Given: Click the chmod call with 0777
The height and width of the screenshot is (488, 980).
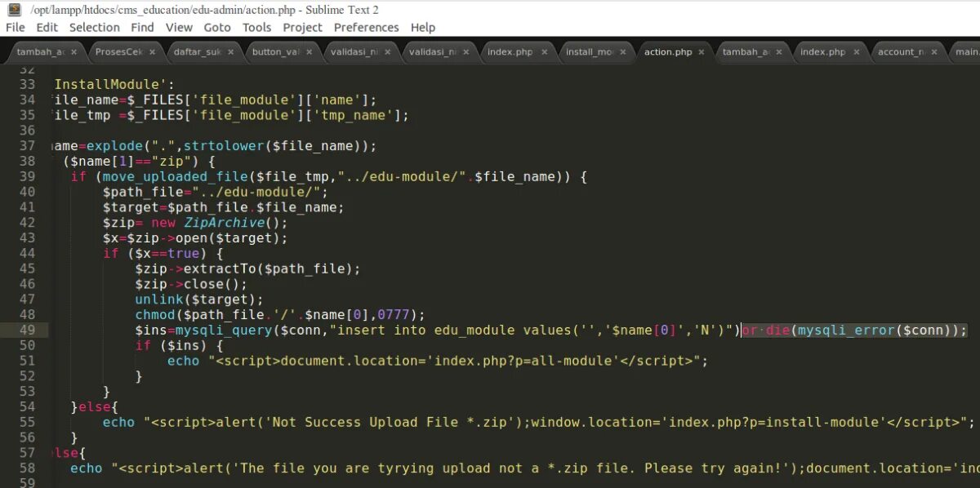Looking at the screenshot, I should [x=280, y=315].
